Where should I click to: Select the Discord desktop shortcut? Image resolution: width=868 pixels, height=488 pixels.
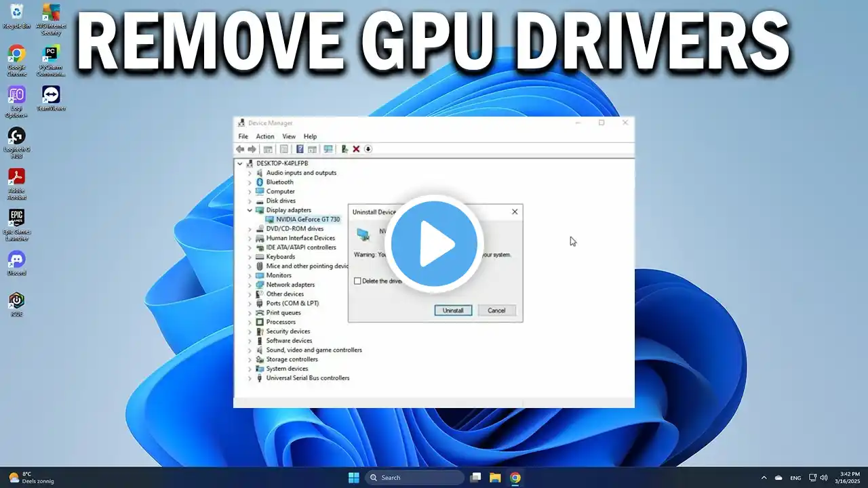point(16,264)
